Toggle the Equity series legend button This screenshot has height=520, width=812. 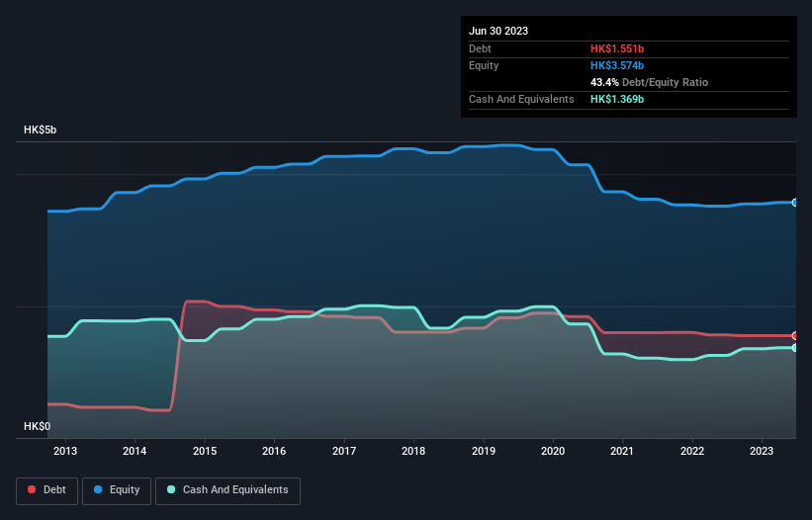pyautogui.click(x=117, y=490)
